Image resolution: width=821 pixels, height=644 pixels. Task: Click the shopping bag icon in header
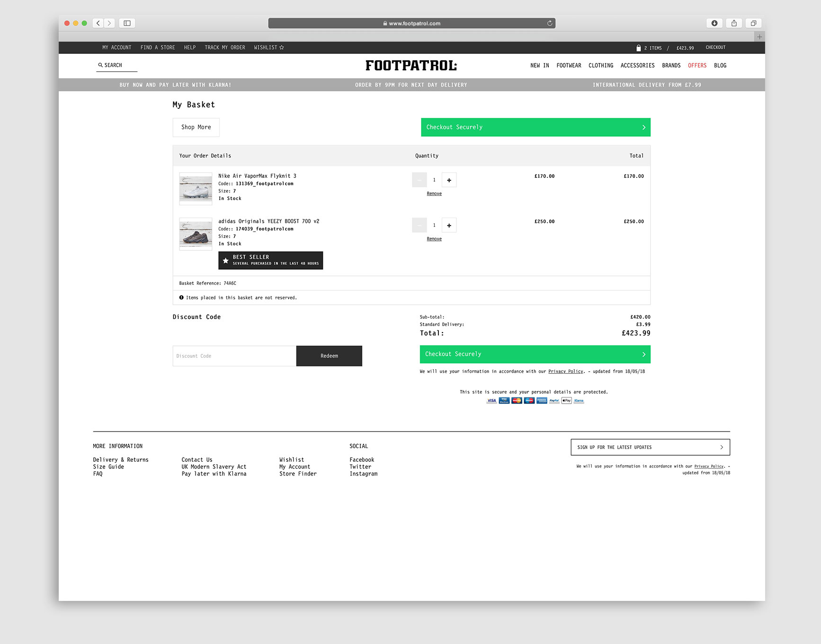pyautogui.click(x=638, y=48)
